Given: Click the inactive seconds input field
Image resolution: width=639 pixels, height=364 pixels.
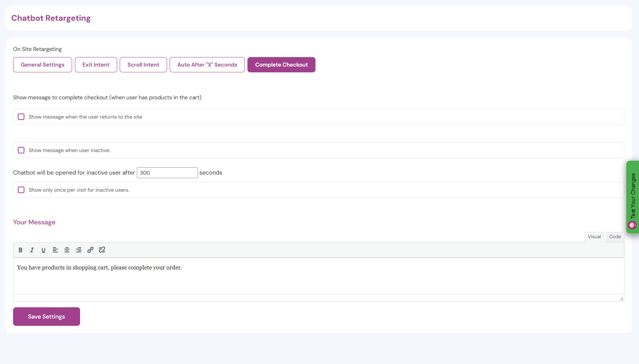Looking at the screenshot, I should click(x=167, y=173).
